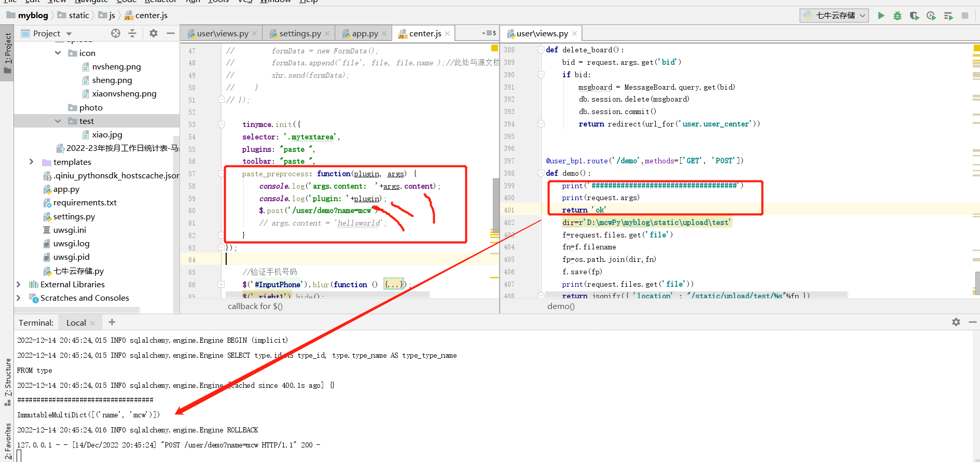Open the 七牛云存储 run configuration dropdown
This screenshot has height=462, width=980.
pos(834,16)
